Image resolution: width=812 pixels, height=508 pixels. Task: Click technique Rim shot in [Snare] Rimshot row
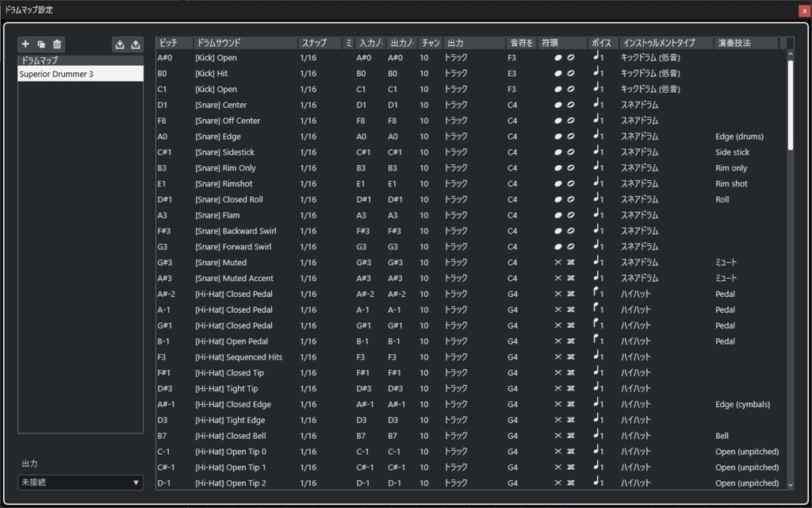pyautogui.click(x=731, y=184)
